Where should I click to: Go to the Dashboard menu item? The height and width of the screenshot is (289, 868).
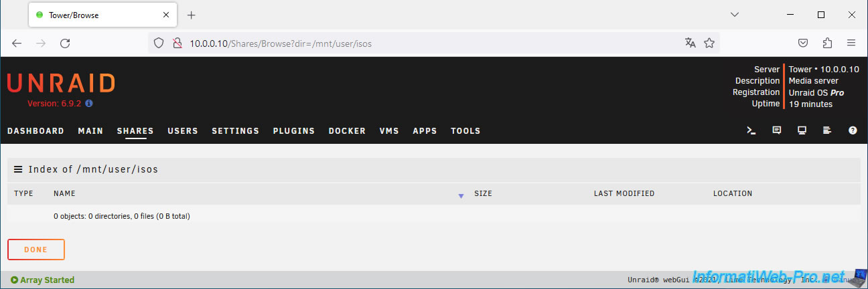[x=35, y=131]
